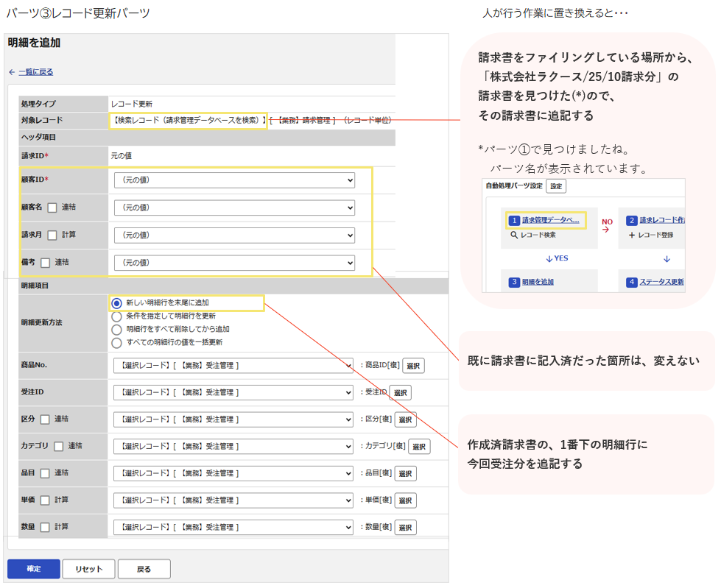Viewport: 721px width, 588px height.
Task: Click the 明細を追加 part link
Action: pos(538,282)
